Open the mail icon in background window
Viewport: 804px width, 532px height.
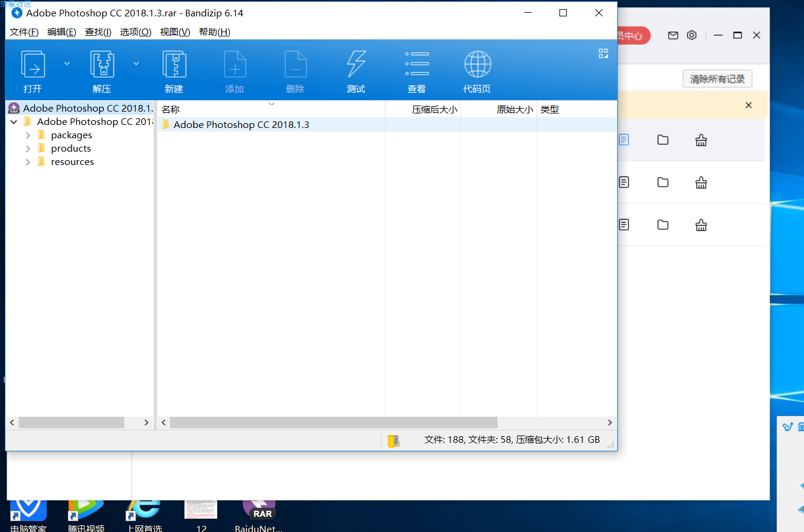(673, 36)
